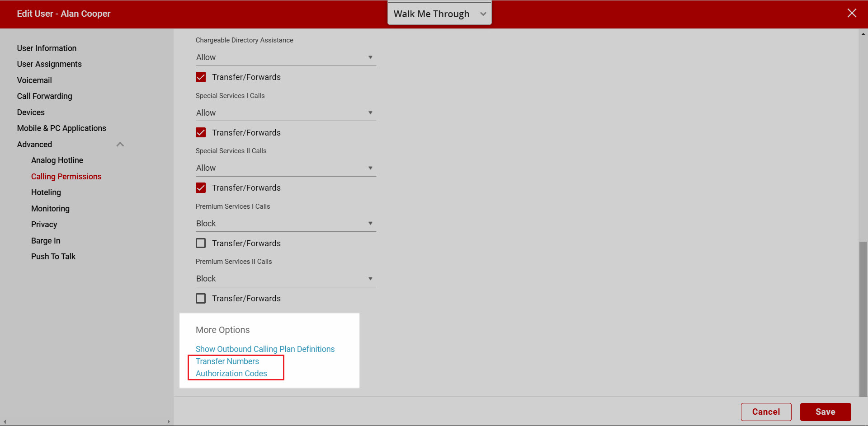The image size is (868, 426).
Task: Open Push To Talk settings
Action: tap(53, 257)
